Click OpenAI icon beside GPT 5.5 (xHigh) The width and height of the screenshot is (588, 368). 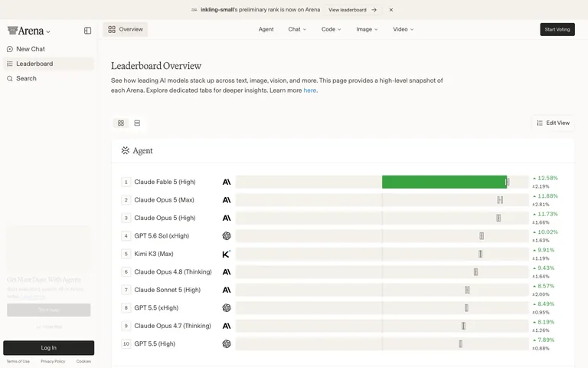point(227,308)
